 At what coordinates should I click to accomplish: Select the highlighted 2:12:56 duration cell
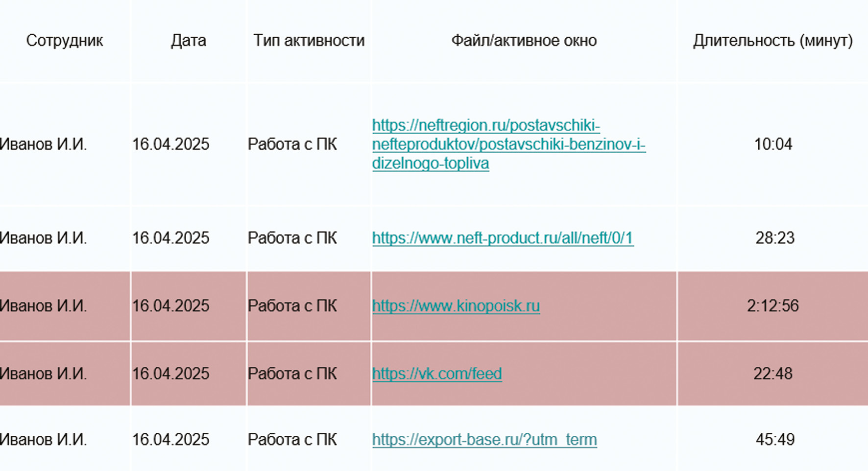772,306
